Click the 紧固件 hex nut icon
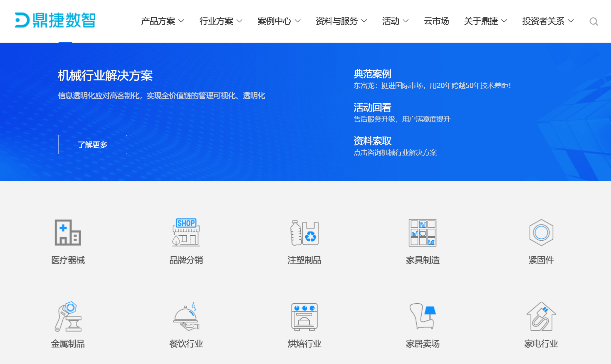The image size is (611, 364). point(541,232)
